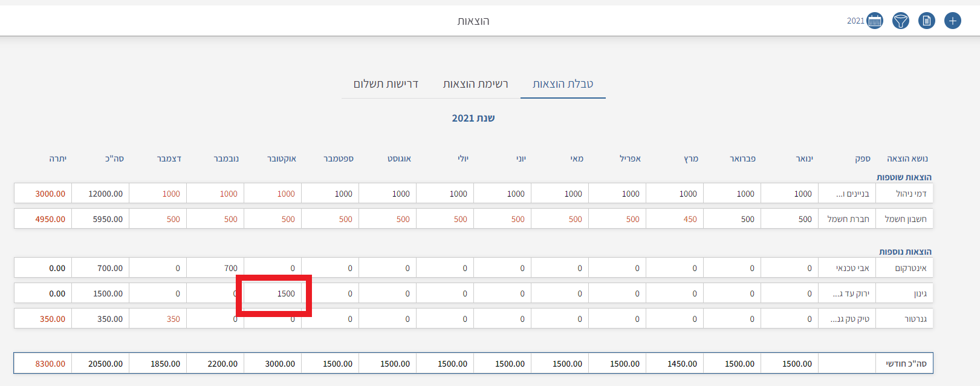
Task: Click the חברת חשמל supplier cell
Action: click(848, 219)
